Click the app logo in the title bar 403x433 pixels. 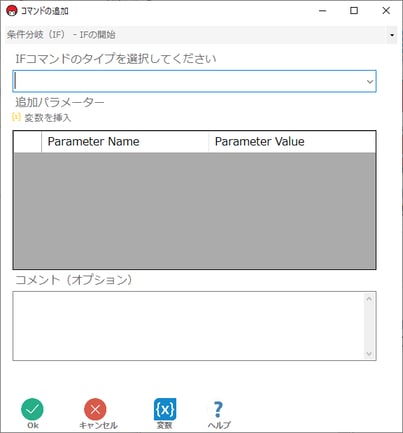(x=12, y=11)
